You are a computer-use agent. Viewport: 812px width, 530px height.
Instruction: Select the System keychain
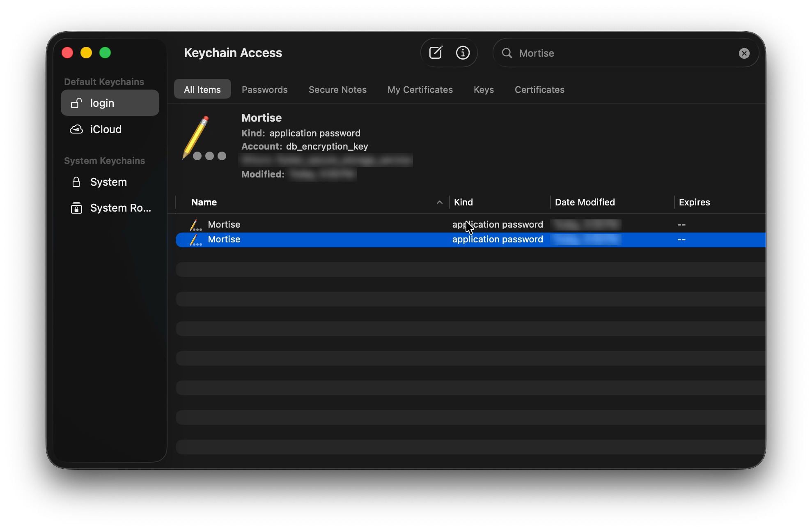click(x=110, y=182)
